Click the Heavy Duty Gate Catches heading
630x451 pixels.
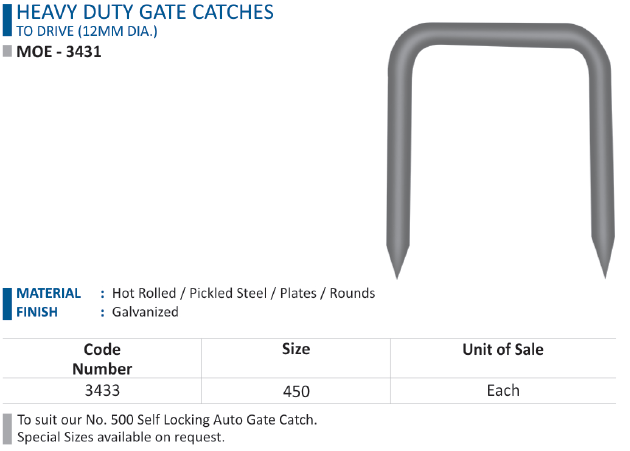click(145, 12)
